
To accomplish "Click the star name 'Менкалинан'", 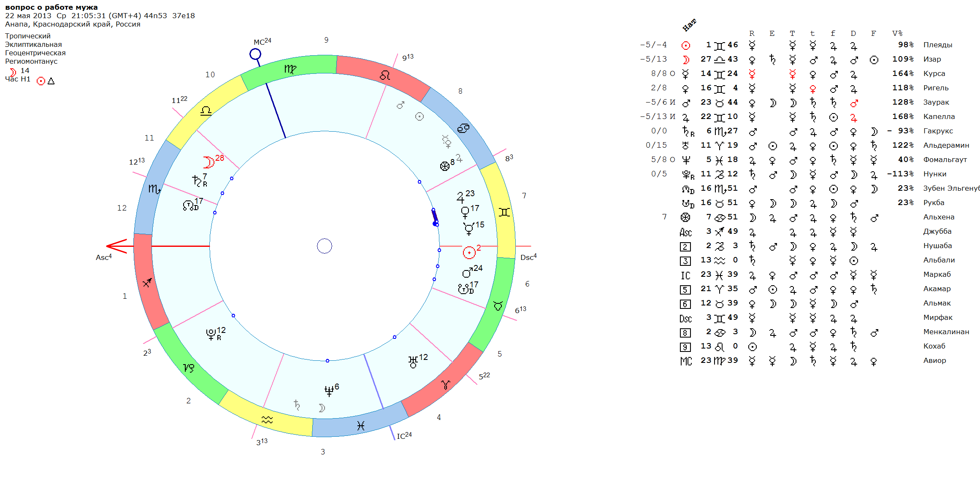I will [x=946, y=332].
